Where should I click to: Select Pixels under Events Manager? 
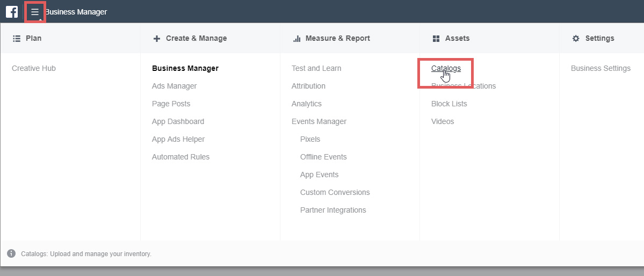(310, 139)
